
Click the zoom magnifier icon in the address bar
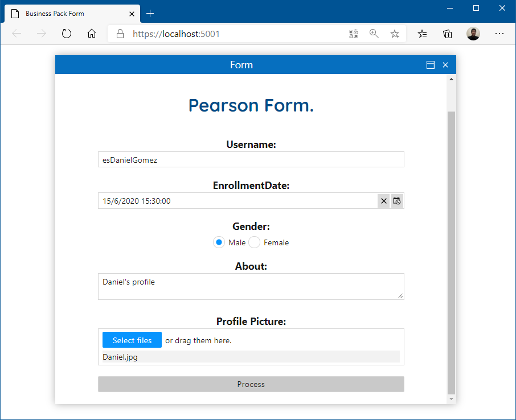pos(374,34)
